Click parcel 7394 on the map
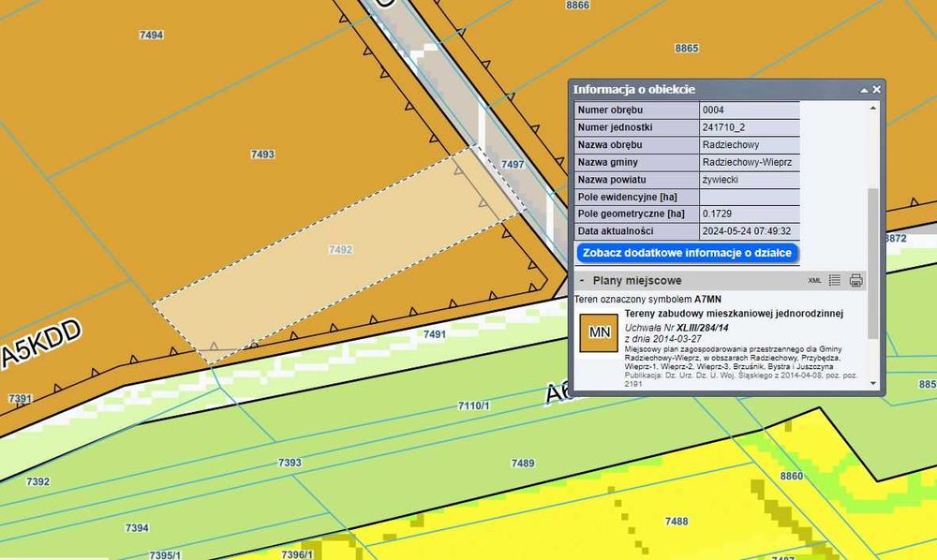Screen dimensions: 937x560 point(137,528)
